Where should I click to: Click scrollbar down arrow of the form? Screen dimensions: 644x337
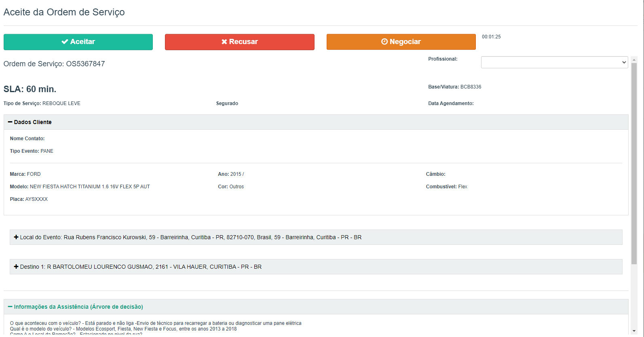point(634,331)
